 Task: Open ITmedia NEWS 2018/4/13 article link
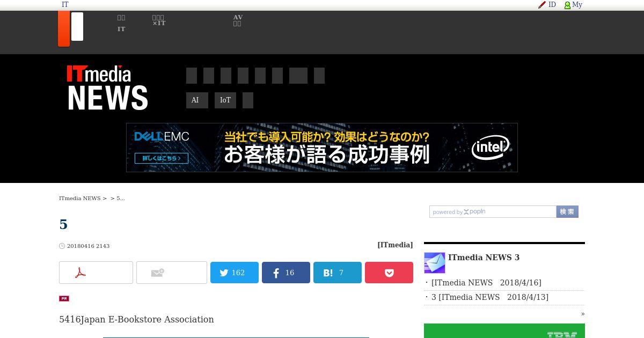(x=490, y=297)
